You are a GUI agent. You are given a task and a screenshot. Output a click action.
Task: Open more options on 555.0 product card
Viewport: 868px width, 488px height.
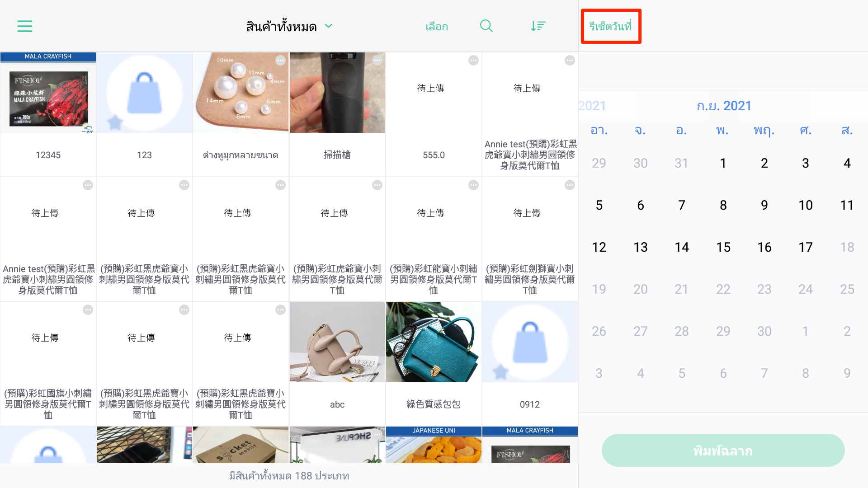473,61
